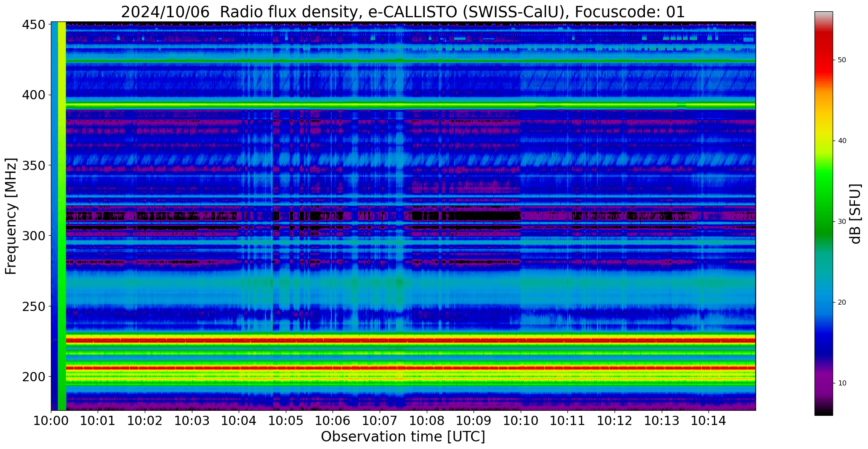
Task: Click the 300 frequency tick label
Action: [x=34, y=236]
